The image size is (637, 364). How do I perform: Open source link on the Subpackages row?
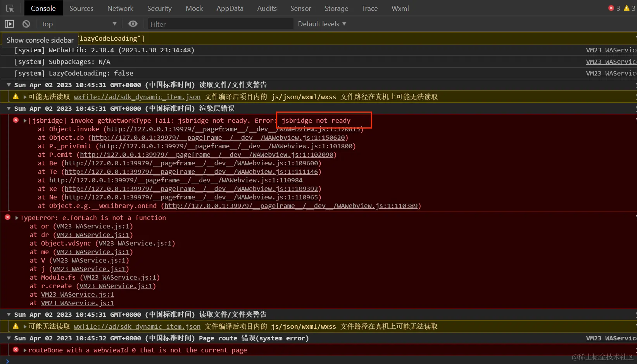pyautogui.click(x=611, y=62)
